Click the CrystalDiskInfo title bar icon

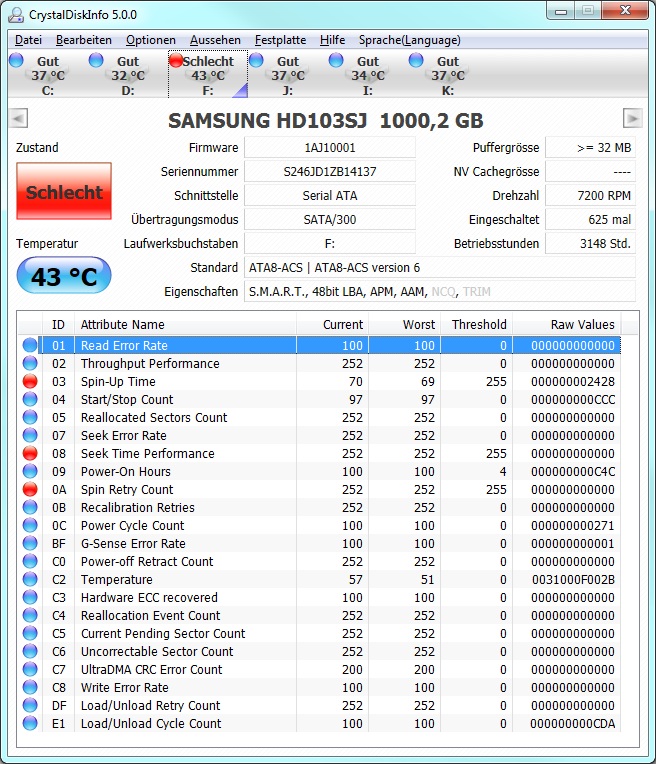pos(16,15)
